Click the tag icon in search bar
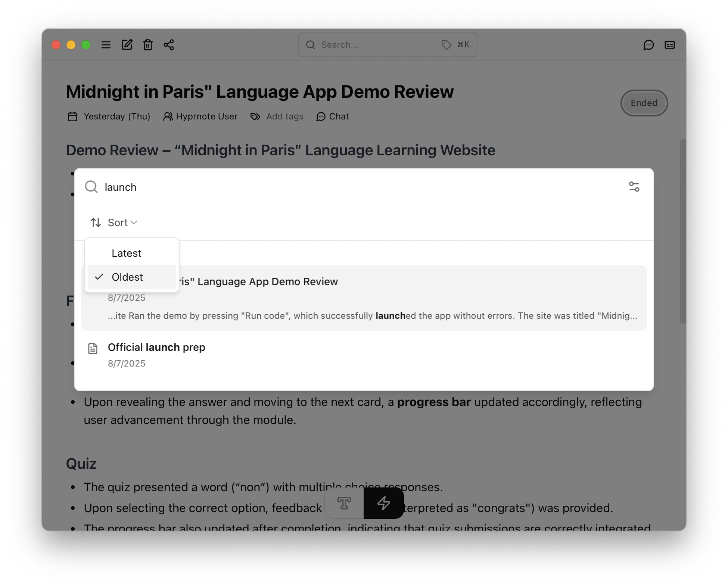Screen dimensions: 728x586 [446, 45]
